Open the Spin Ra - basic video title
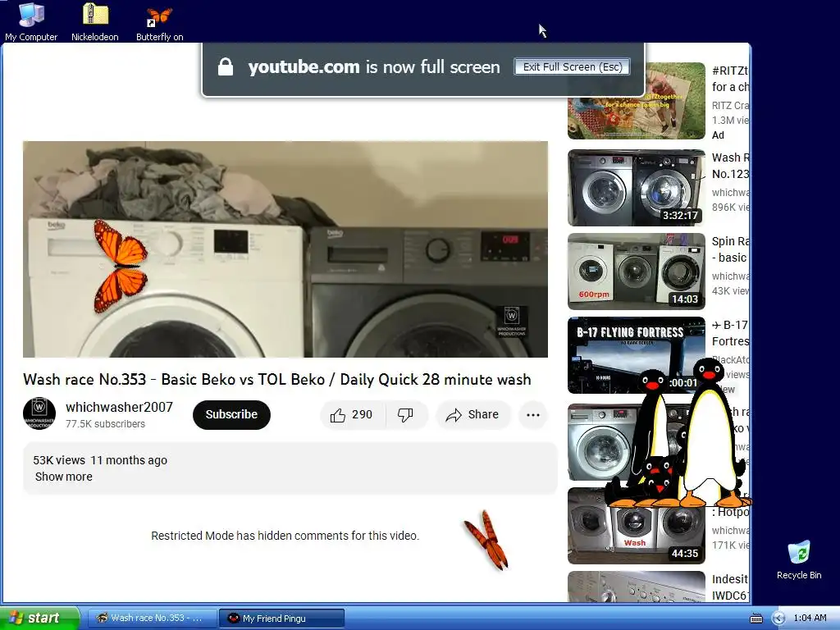 (x=730, y=249)
